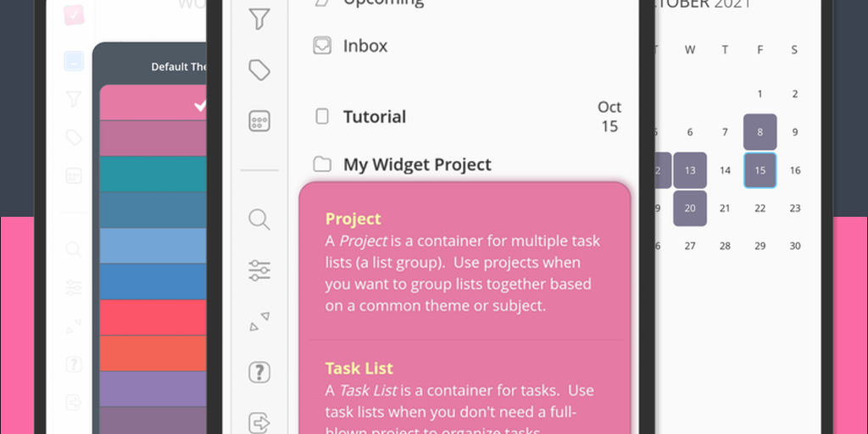Click the Task List help heading

pyautogui.click(x=359, y=369)
